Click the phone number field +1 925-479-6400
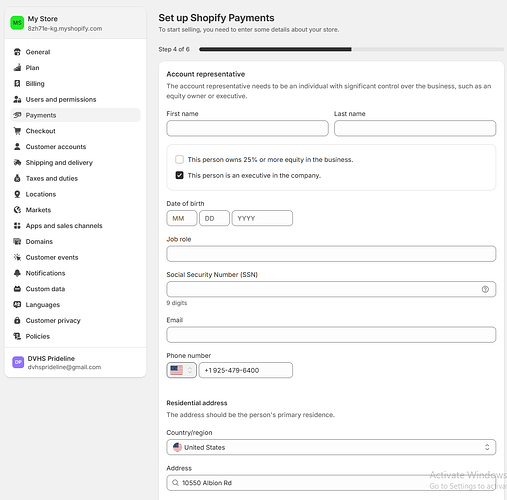 246,370
